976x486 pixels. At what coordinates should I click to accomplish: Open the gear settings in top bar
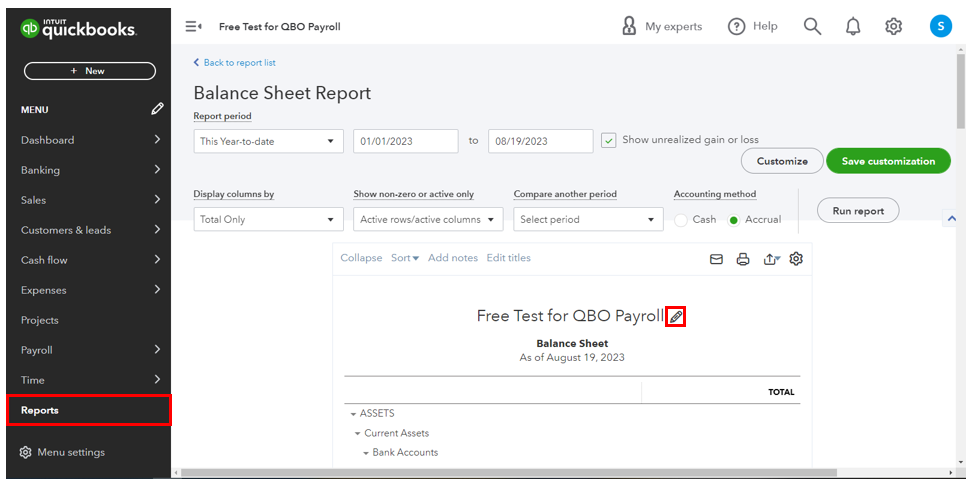(x=893, y=26)
